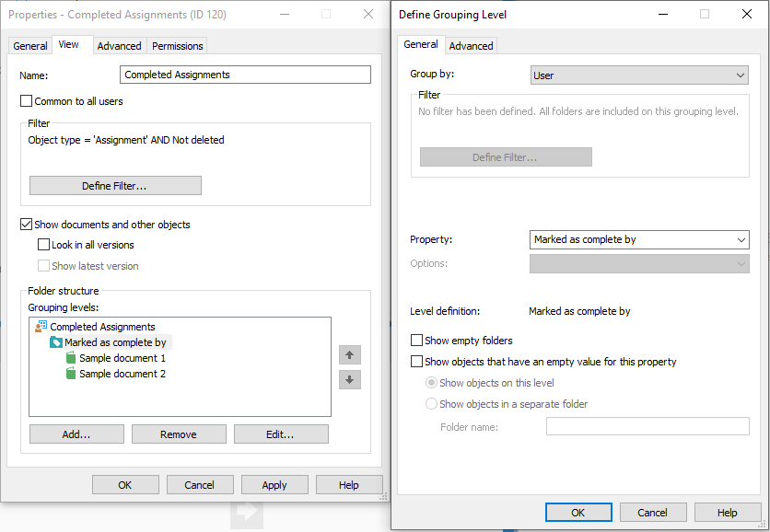Enable Show empty folders checkbox
Screen dimensions: 770x532
point(416,341)
